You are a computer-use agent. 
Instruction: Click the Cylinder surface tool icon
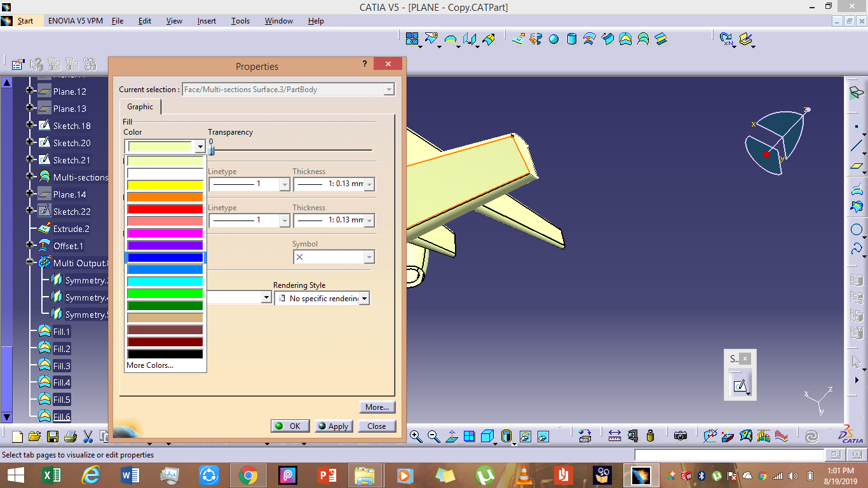point(571,39)
